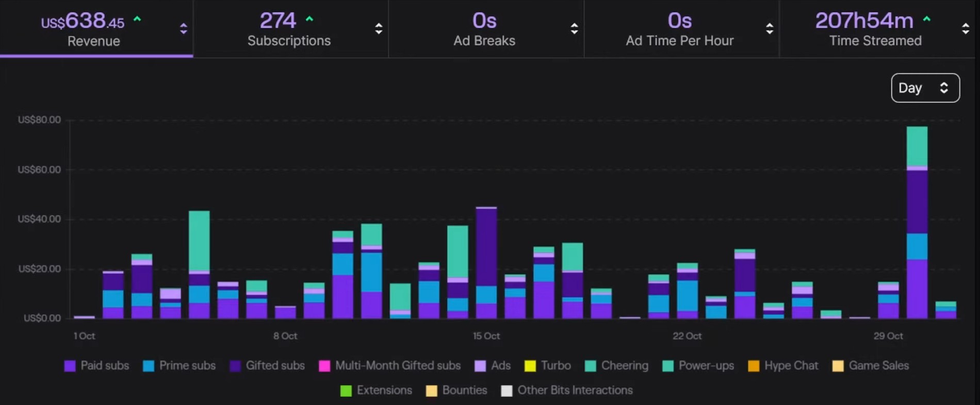
Task: Click the green up arrow beside 274
Action: (309, 19)
